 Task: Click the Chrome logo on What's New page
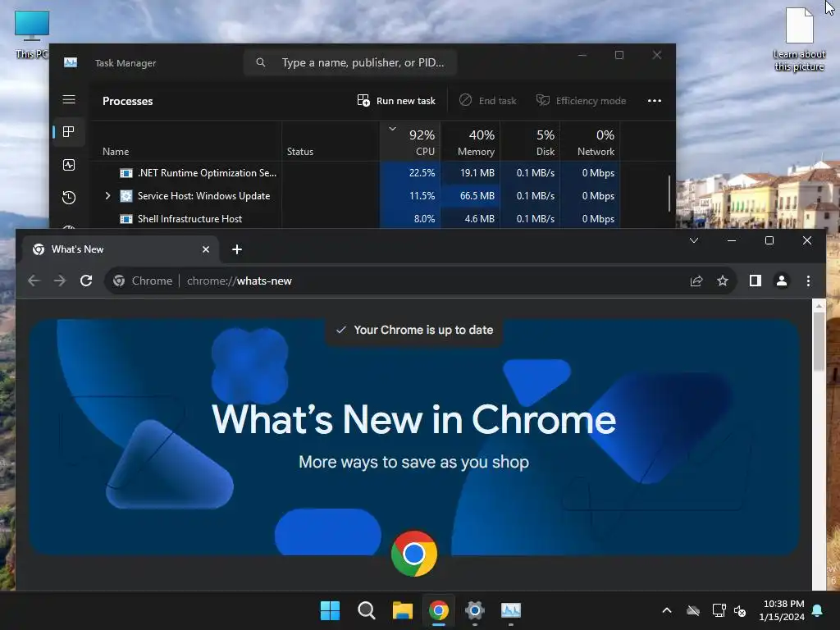(414, 554)
